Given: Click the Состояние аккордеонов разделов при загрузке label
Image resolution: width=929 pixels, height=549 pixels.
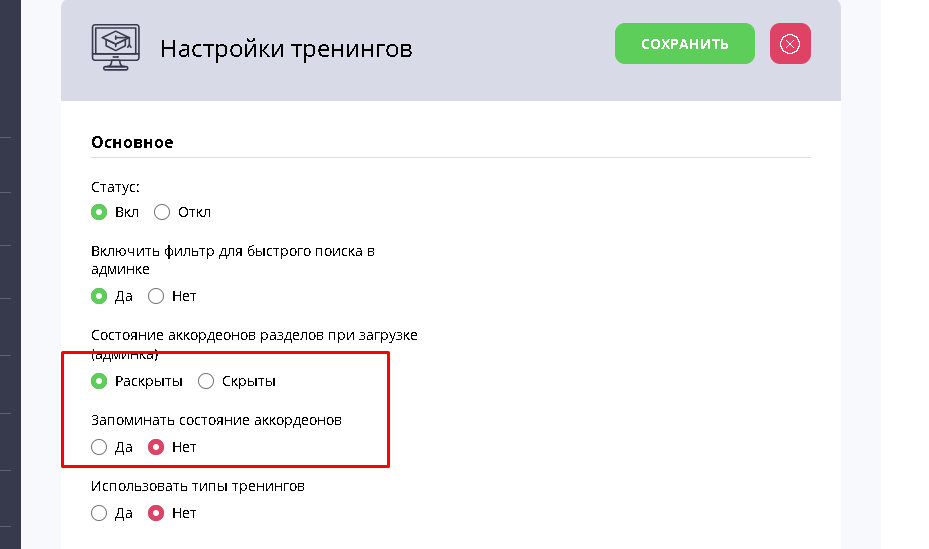Looking at the screenshot, I should tap(254, 335).
